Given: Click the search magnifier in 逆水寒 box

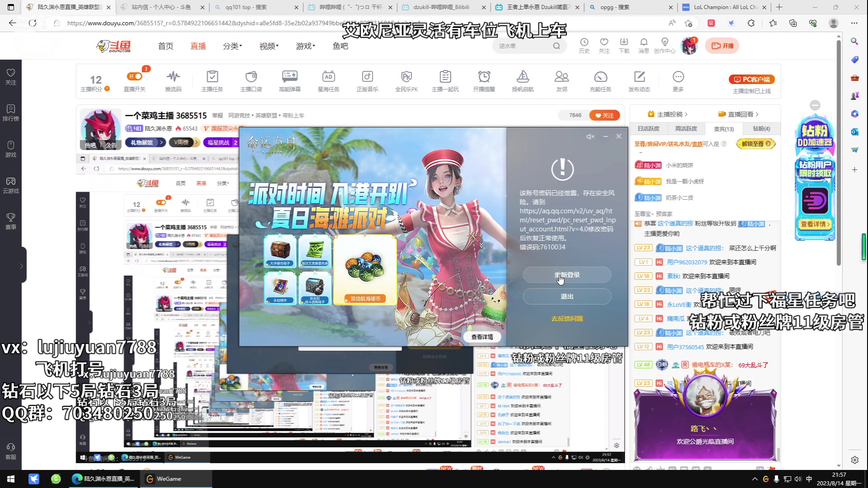Looking at the screenshot, I should coord(557,46).
